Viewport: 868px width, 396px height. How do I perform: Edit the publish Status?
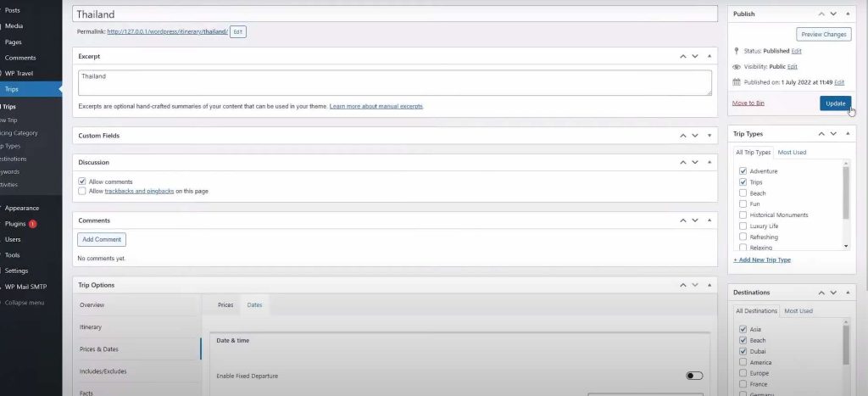click(x=796, y=51)
